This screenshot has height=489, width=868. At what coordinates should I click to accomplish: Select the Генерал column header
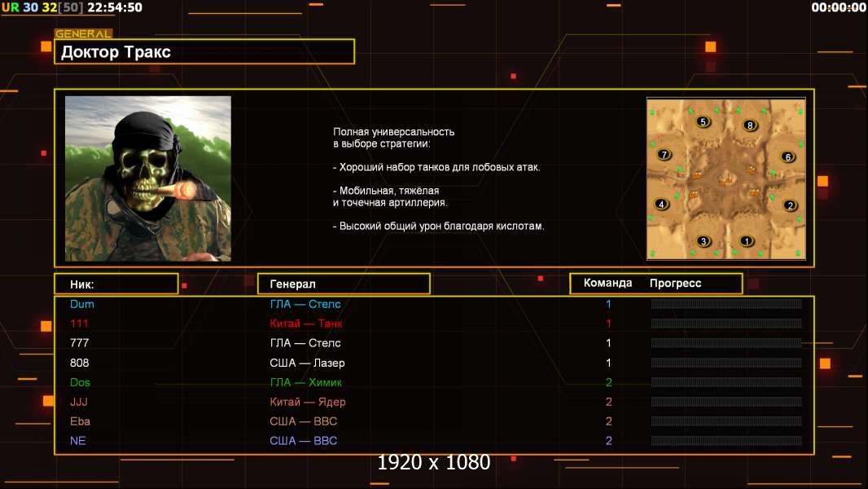point(343,284)
